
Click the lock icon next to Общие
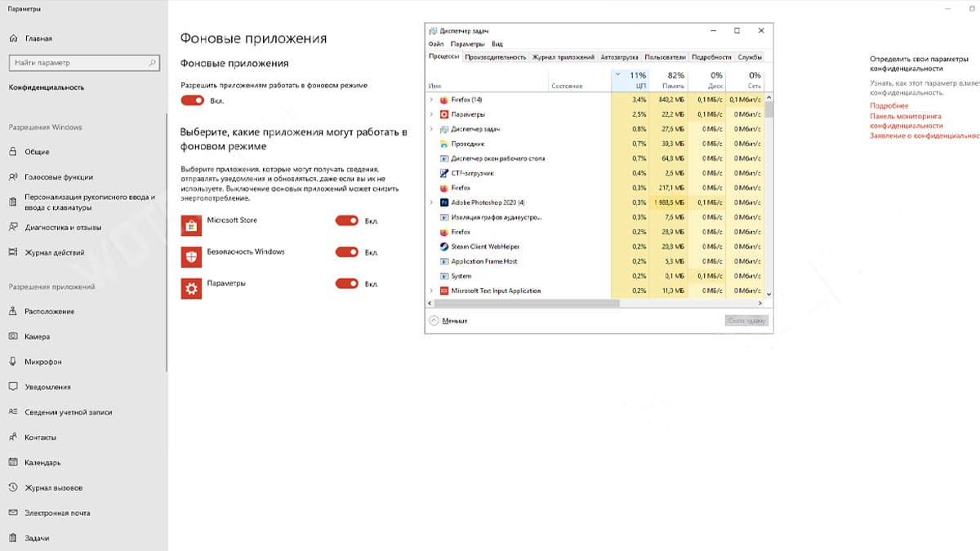coord(13,152)
